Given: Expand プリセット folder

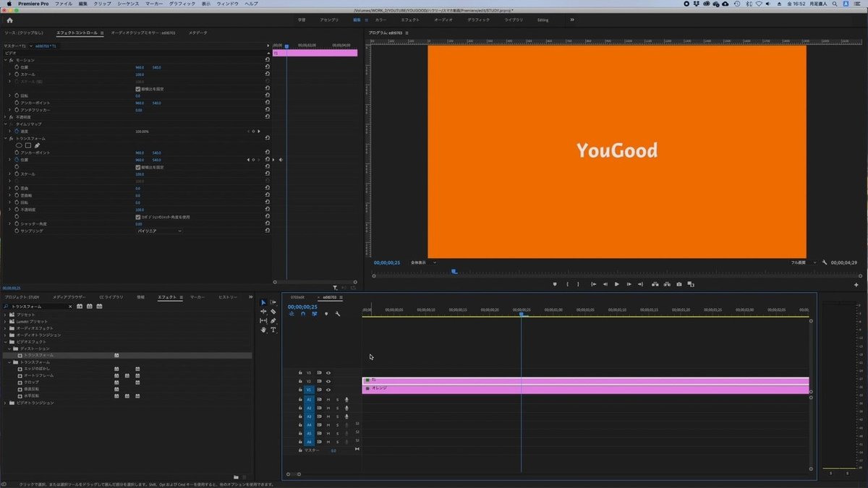Looking at the screenshot, I should click(5, 314).
